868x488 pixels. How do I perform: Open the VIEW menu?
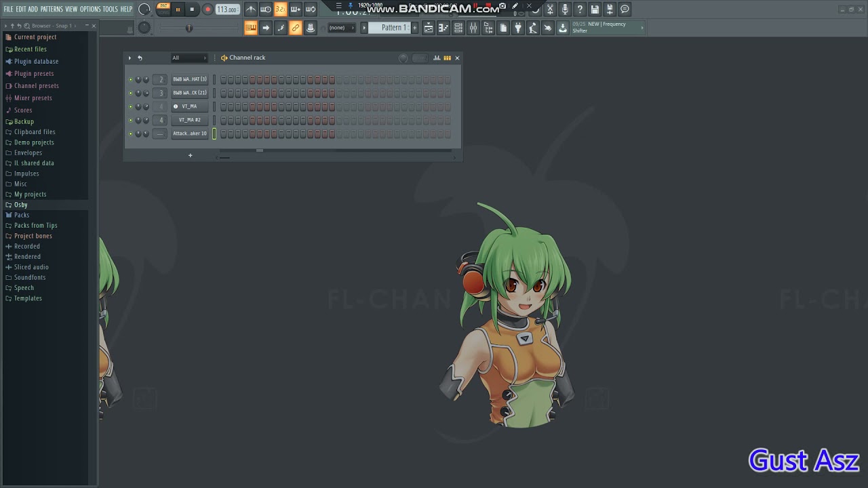71,9
